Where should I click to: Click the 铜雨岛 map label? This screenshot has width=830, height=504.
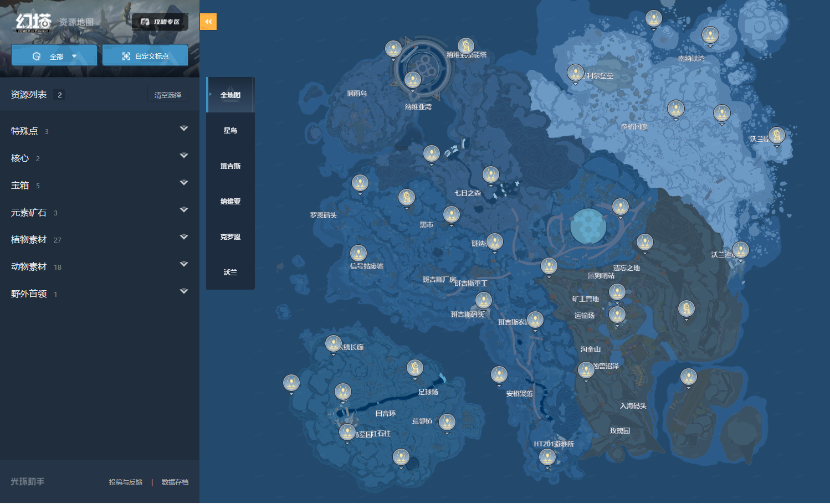click(357, 94)
